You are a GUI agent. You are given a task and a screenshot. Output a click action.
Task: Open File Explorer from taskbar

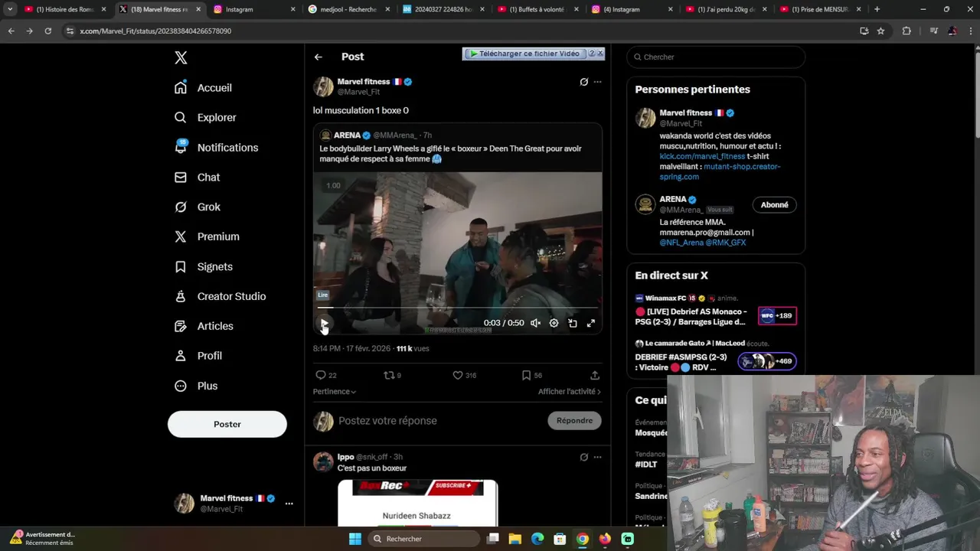[x=514, y=539]
